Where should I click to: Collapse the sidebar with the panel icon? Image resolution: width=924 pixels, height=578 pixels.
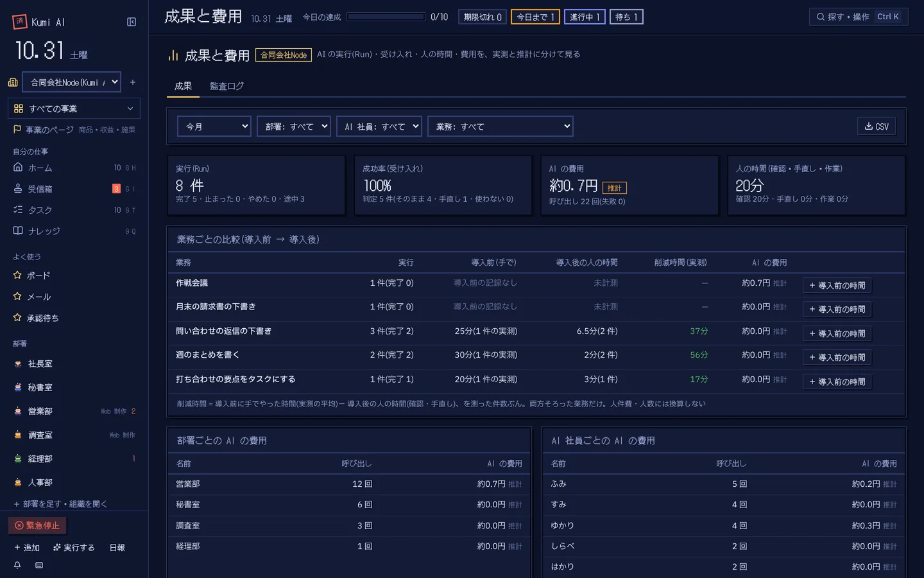click(x=132, y=22)
